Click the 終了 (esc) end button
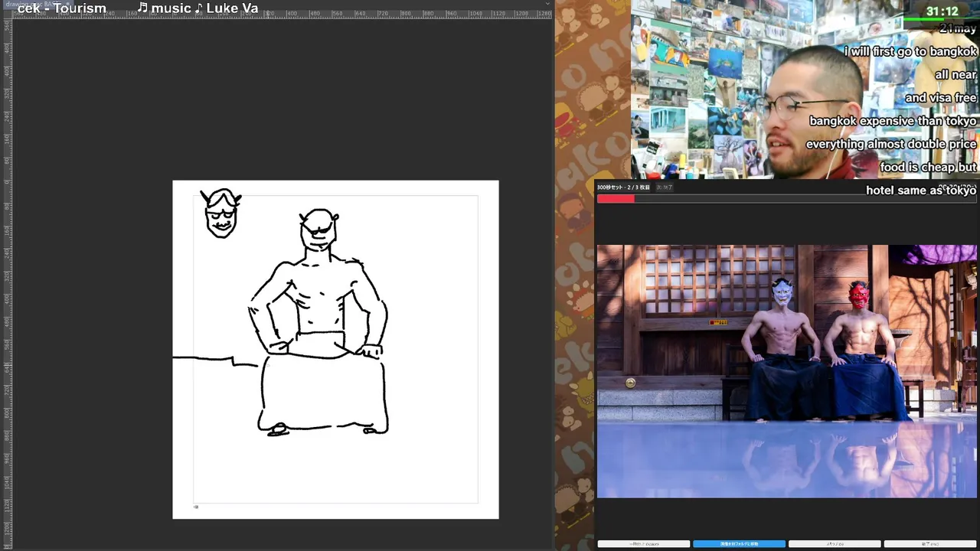This screenshot has width=980, height=551. [930, 544]
